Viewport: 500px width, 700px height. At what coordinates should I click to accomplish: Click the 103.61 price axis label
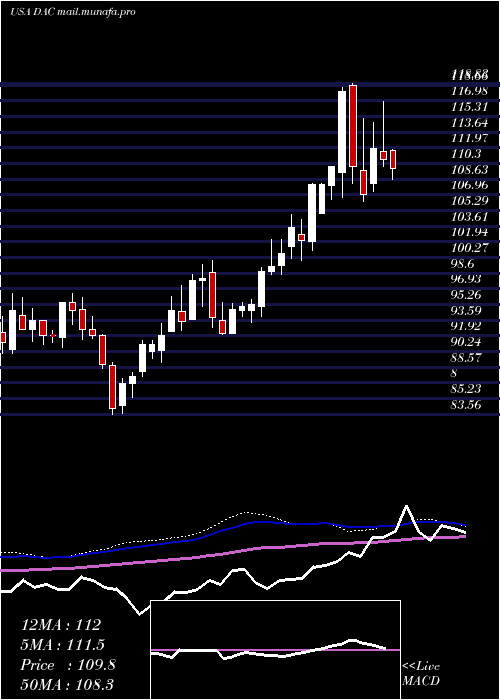pyautogui.click(x=470, y=217)
